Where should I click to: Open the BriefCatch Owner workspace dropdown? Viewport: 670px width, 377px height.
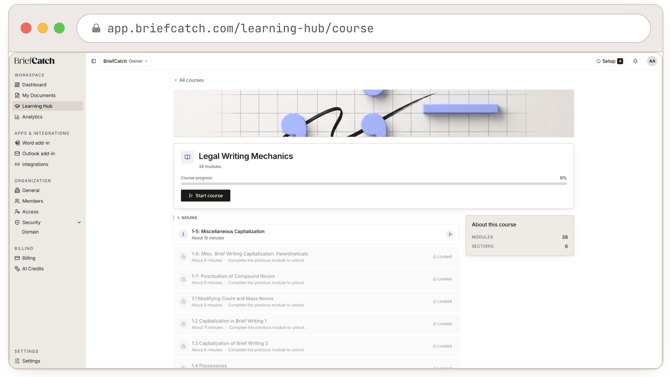[x=125, y=61]
